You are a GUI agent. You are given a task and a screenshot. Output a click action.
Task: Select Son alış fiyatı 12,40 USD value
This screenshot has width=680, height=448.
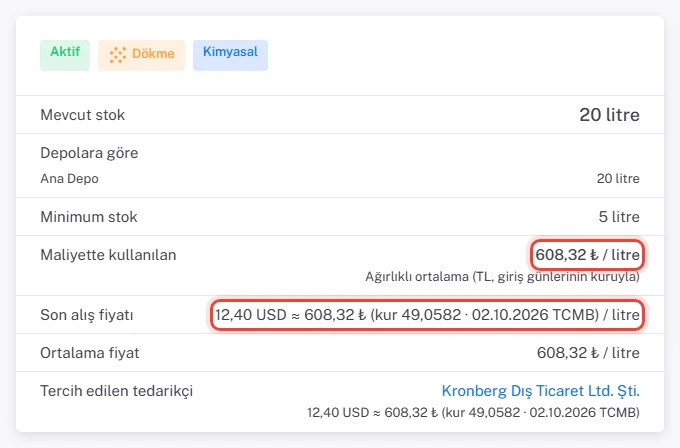(427, 315)
